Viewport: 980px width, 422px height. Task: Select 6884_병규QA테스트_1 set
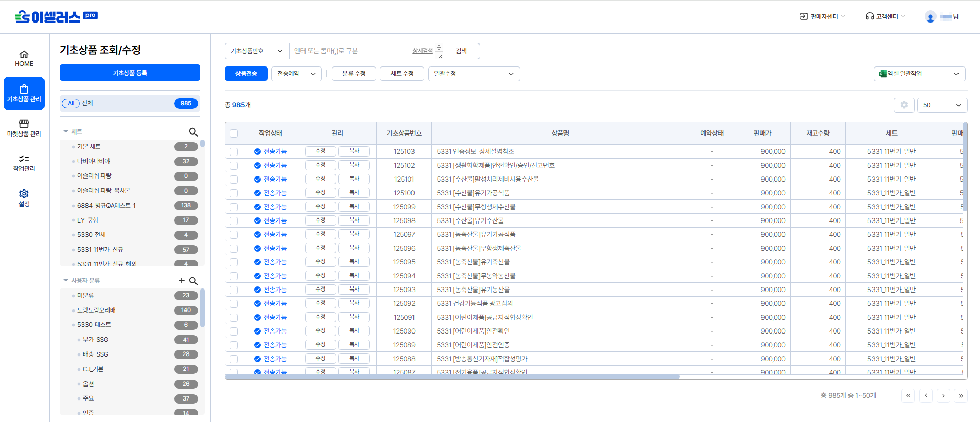click(106, 206)
